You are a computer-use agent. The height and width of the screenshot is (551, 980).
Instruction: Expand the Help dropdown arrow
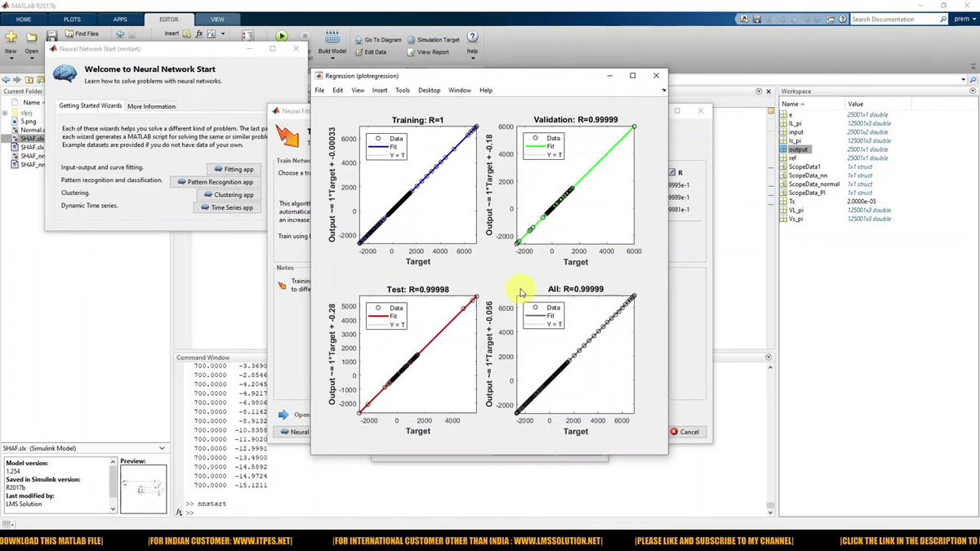click(472, 60)
